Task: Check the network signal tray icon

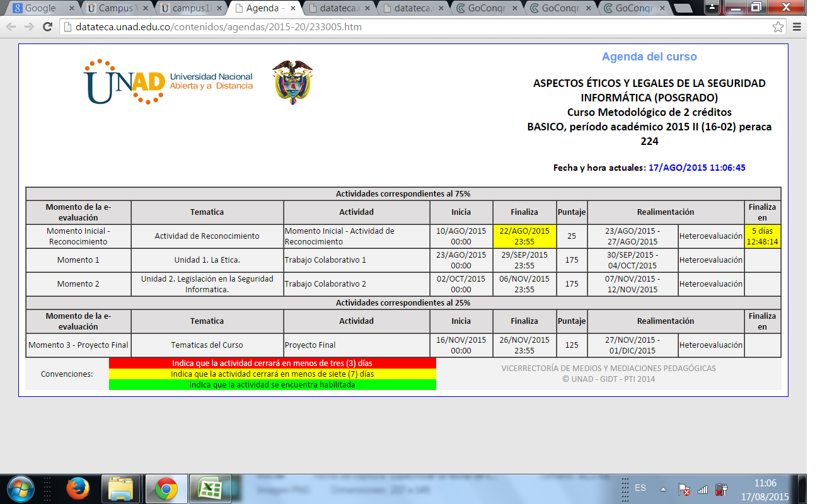Action: pyautogui.click(x=703, y=489)
